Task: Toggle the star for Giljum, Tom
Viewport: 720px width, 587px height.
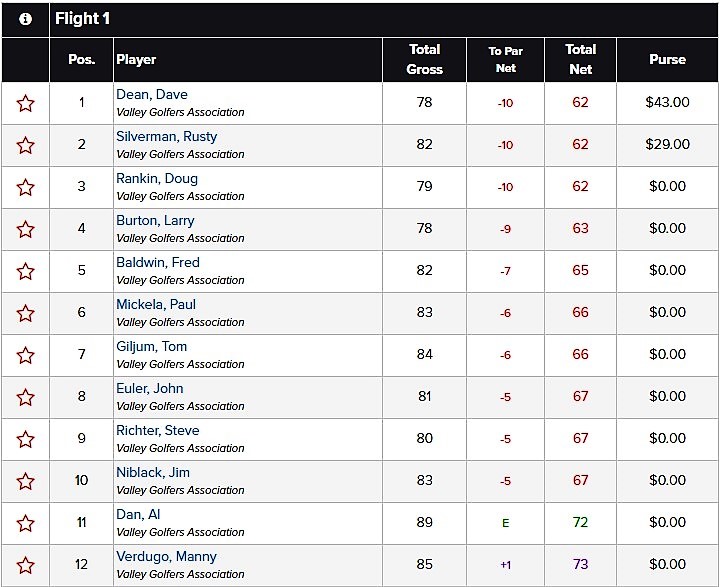Action: click(25, 356)
